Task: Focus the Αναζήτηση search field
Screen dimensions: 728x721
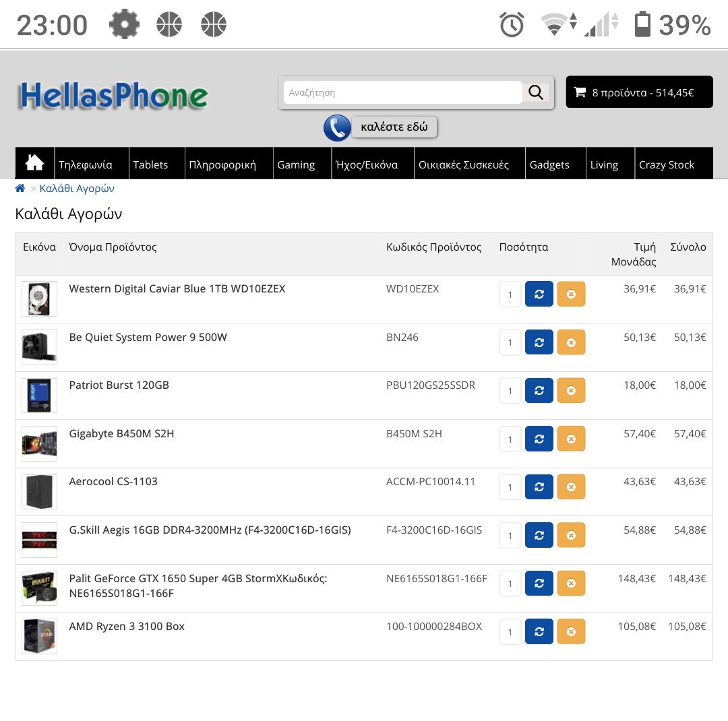Action: (402, 92)
